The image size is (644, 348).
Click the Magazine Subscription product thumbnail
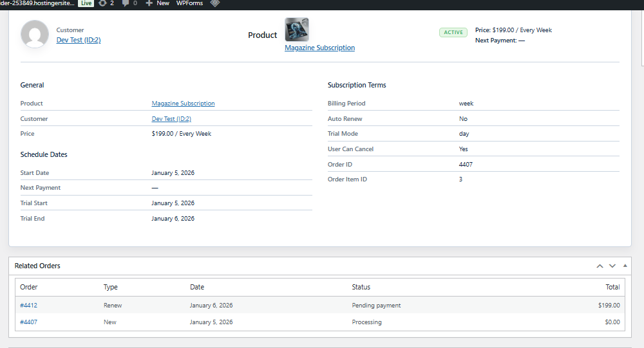[297, 30]
